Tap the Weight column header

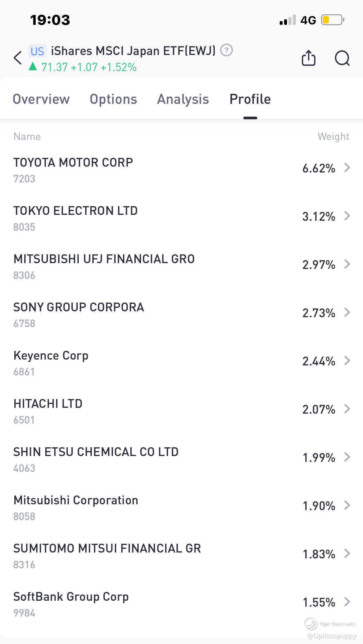(333, 137)
